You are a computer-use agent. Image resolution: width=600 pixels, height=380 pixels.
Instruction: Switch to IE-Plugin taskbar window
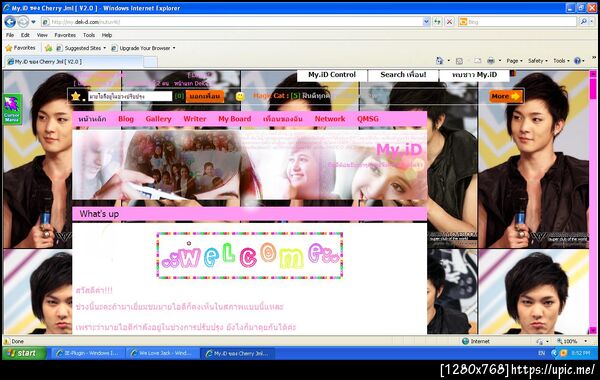(x=88, y=353)
